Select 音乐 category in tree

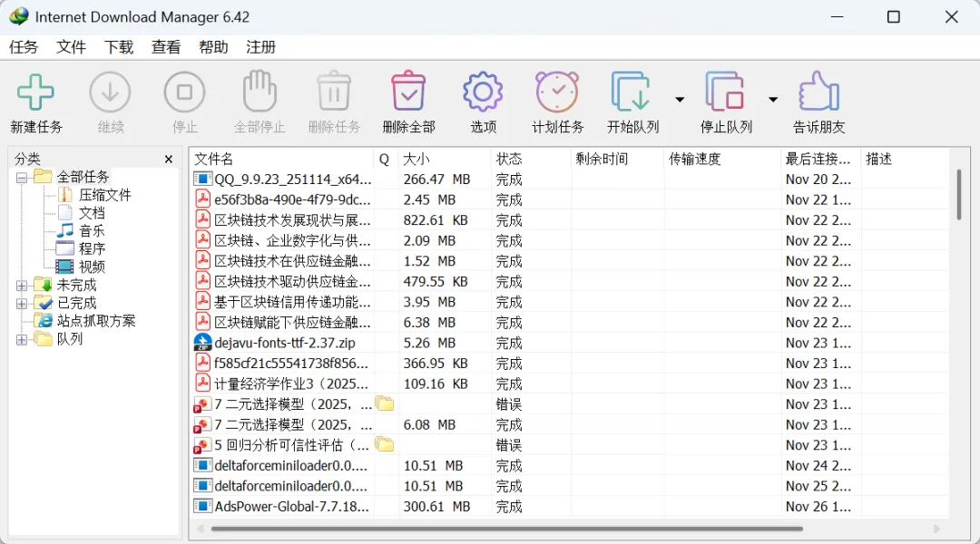(x=92, y=231)
